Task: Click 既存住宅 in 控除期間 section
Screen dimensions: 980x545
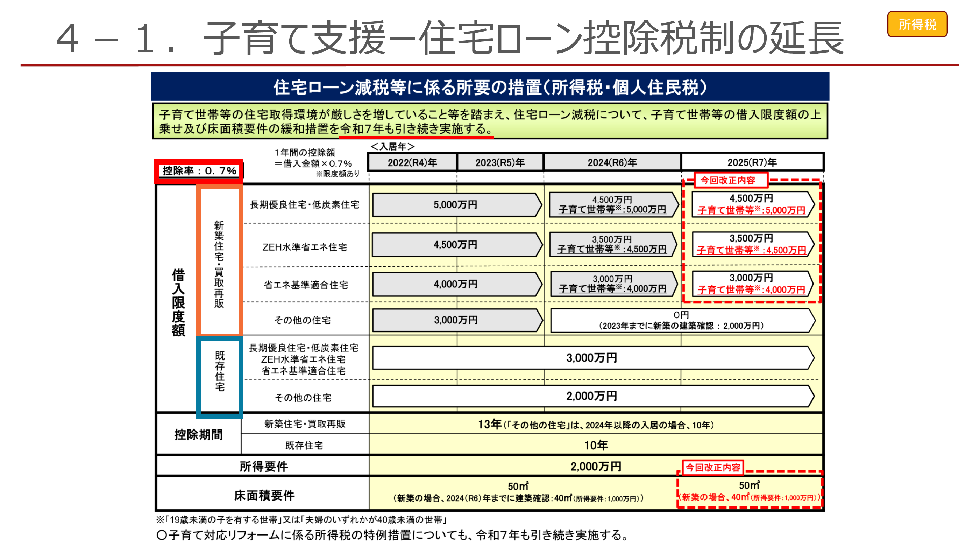Action: click(x=304, y=445)
